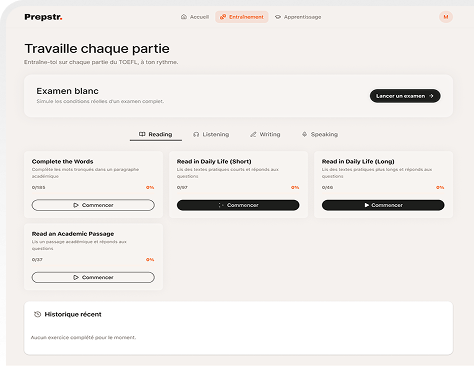
Task: Click the graduation cap icon by Apprentissage
Action: 278,17
